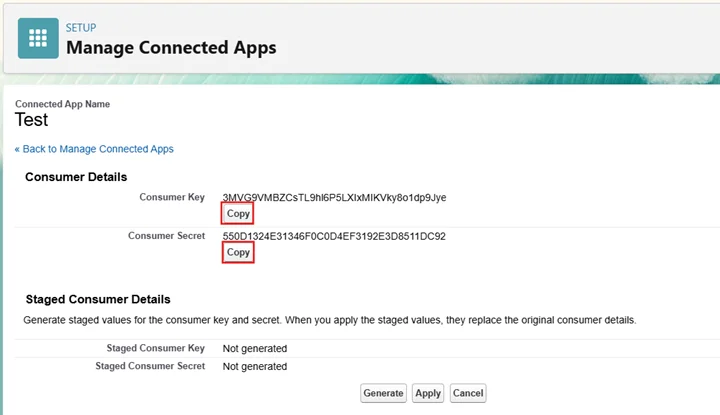Click the Consumer Key field label
This screenshot has width=720, height=415.
coord(172,198)
